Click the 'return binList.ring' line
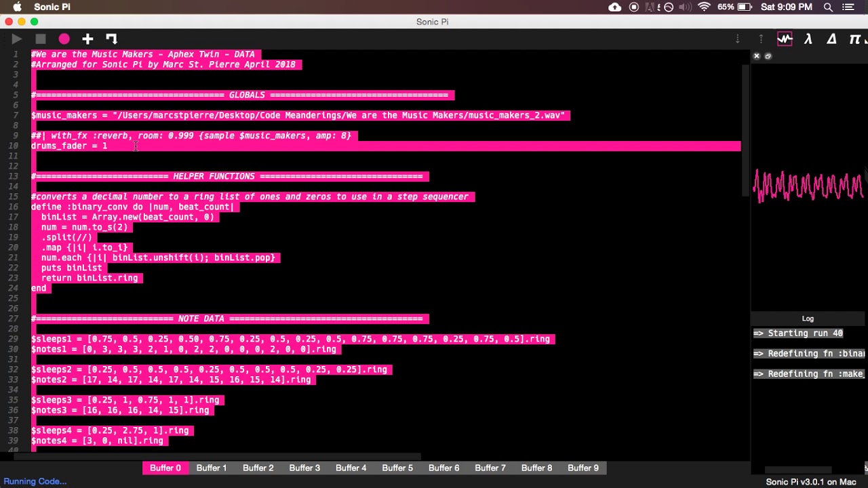This screenshot has width=868, height=488. coord(90,278)
